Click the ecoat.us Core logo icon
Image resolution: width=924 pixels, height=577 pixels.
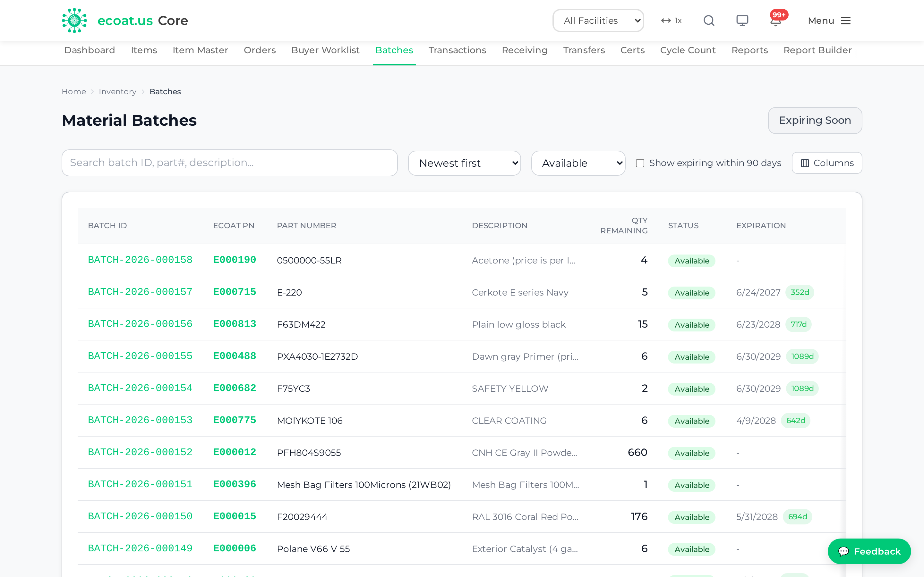[x=74, y=21]
